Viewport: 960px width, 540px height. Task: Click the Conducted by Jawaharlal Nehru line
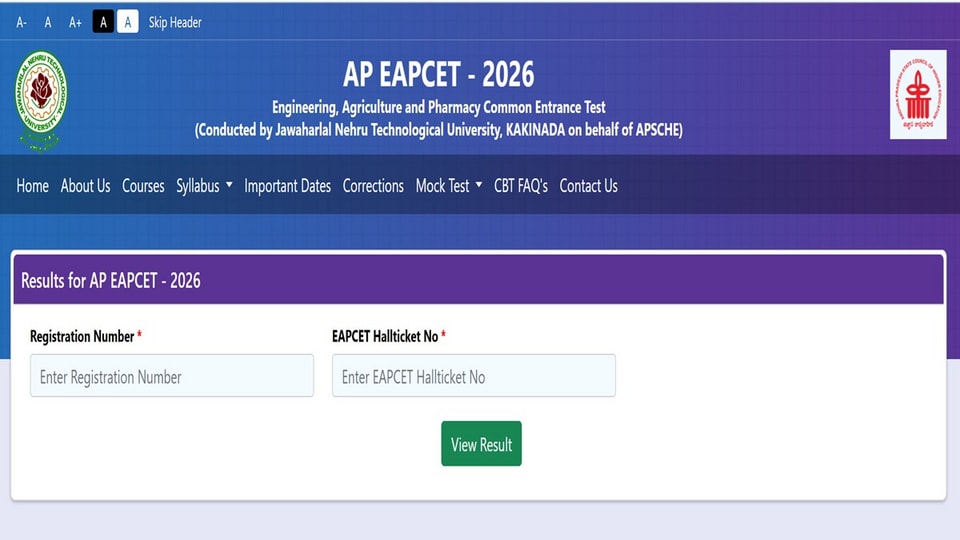pos(438,130)
